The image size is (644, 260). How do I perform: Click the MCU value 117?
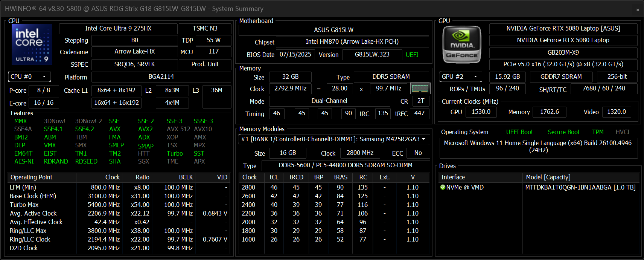213,52
